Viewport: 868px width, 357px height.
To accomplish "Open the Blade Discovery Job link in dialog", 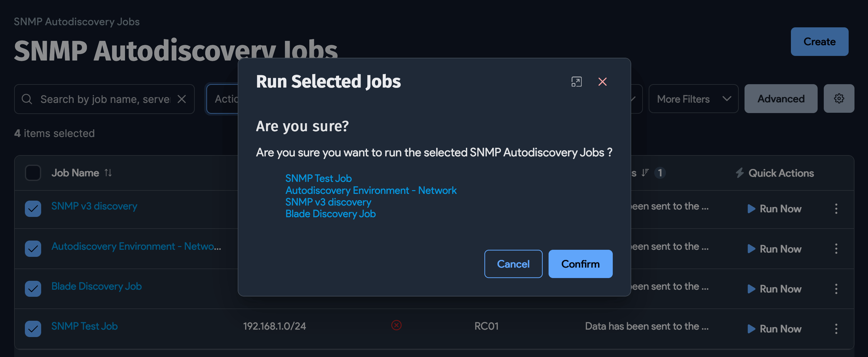I will pyautogui.click(x=330, y=214).
